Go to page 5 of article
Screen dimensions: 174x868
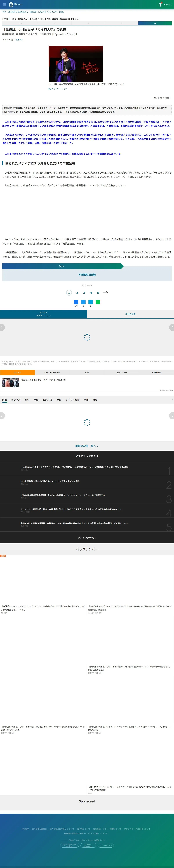tap(98, 293)
